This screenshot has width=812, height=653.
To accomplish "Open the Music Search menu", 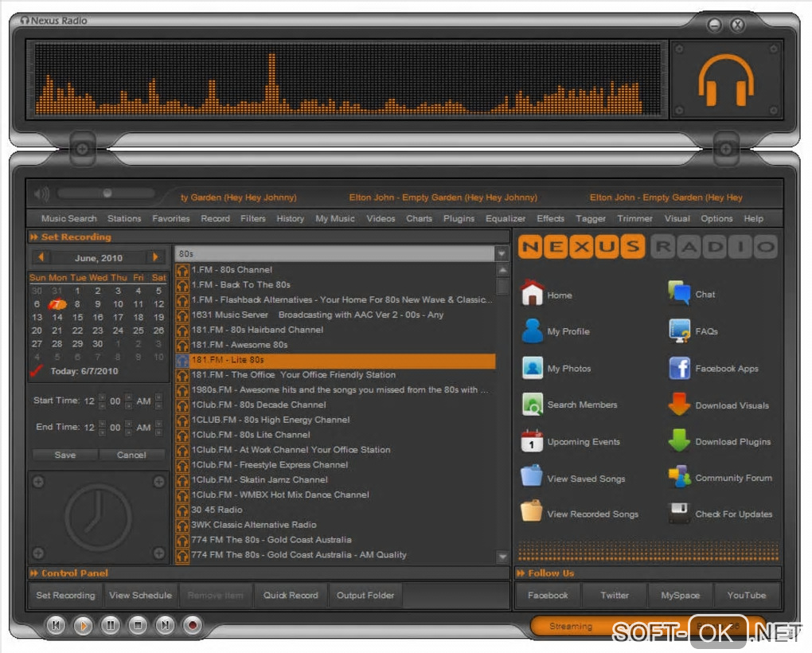I will point(69,218).
